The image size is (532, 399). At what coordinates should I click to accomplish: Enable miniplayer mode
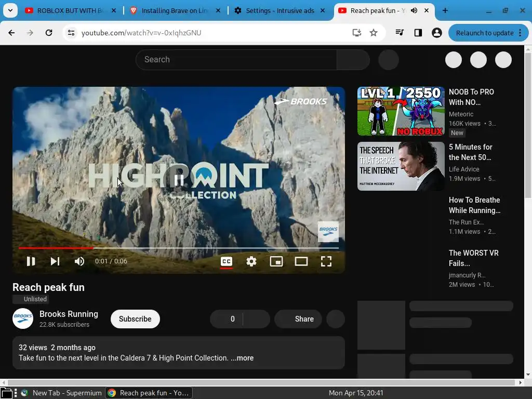pos(276,261)
